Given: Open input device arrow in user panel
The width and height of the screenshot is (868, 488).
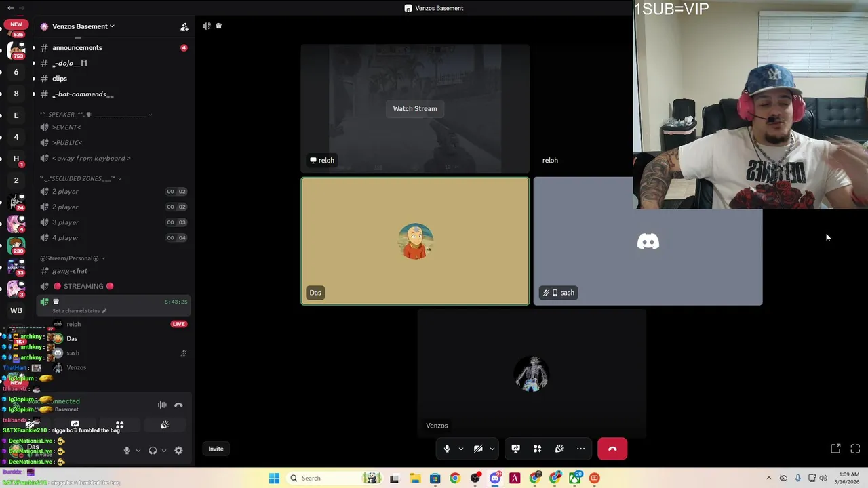Looking at the screenshot, I should pos(138,451).
